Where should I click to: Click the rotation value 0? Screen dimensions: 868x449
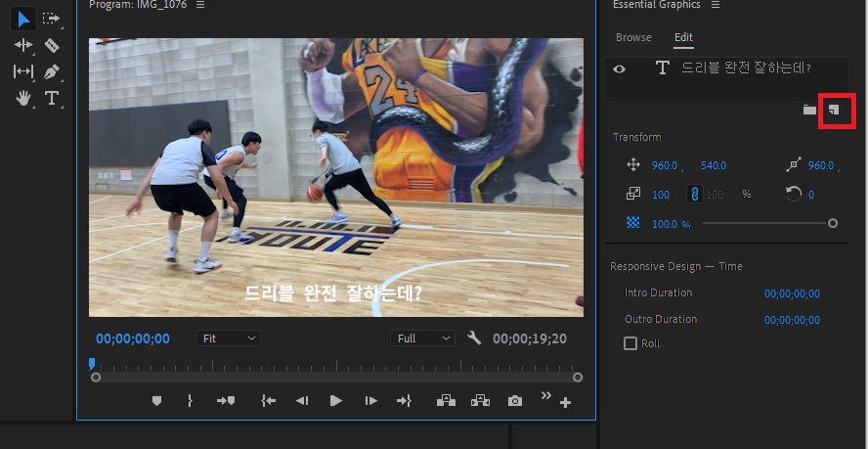[811, 195]
